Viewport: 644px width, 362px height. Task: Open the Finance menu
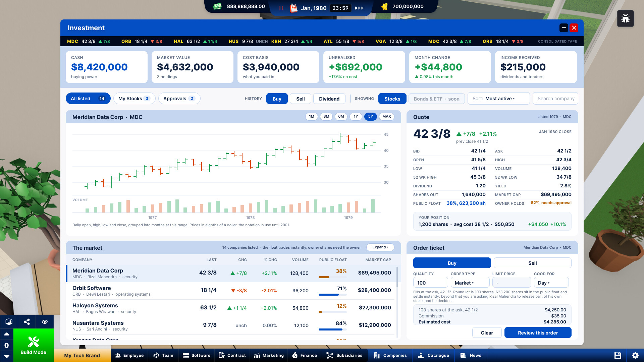click(x=304, y=355)
